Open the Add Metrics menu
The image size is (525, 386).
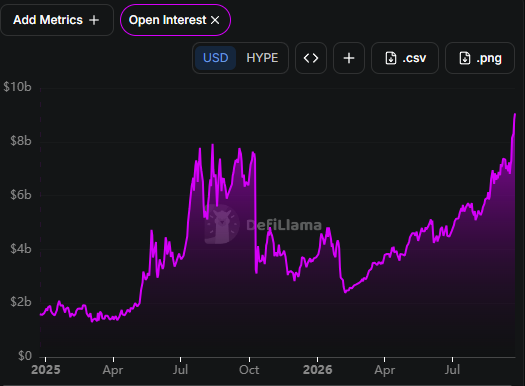(x=57, y=20)
